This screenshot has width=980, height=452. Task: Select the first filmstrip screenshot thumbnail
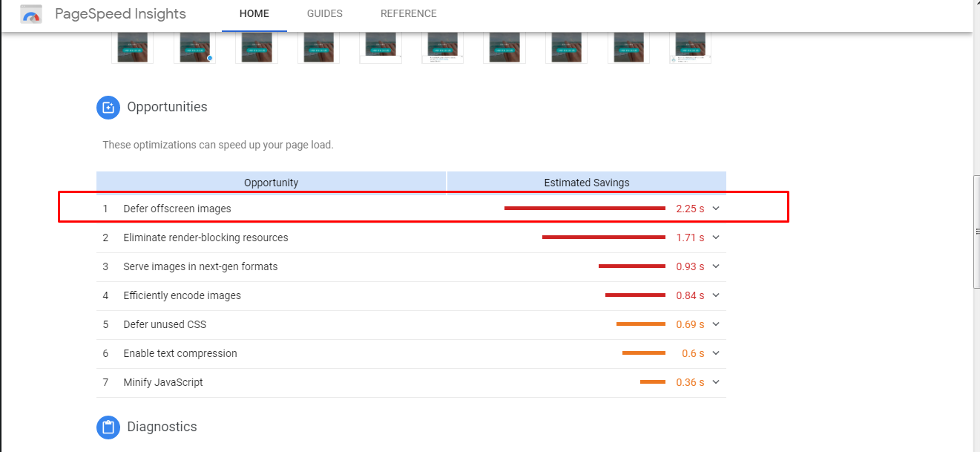tap(132, 46)
